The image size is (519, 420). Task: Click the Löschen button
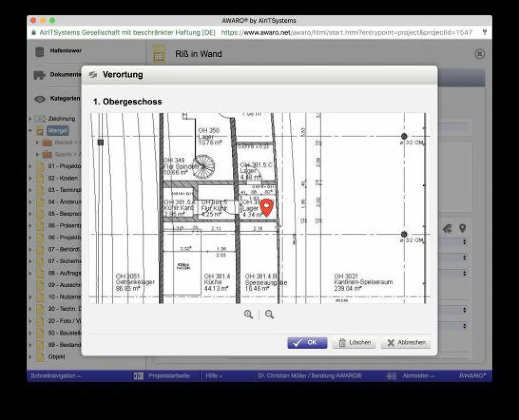tap(354, 343)
